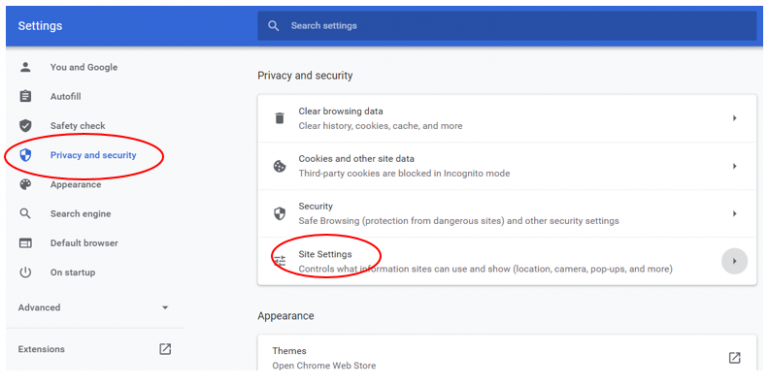Click the shield checkmark icon for Safety check
The height and width of the screenshot is (385, 768).
[25, 125]
